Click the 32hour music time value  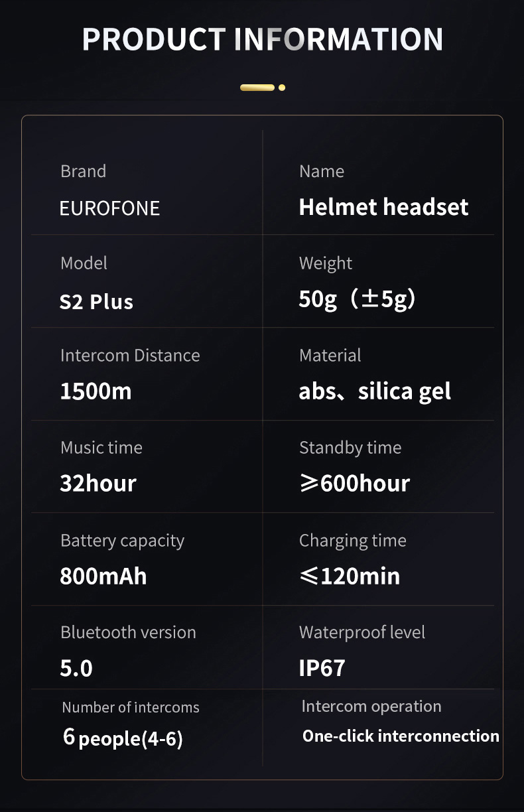click(98, 484)
